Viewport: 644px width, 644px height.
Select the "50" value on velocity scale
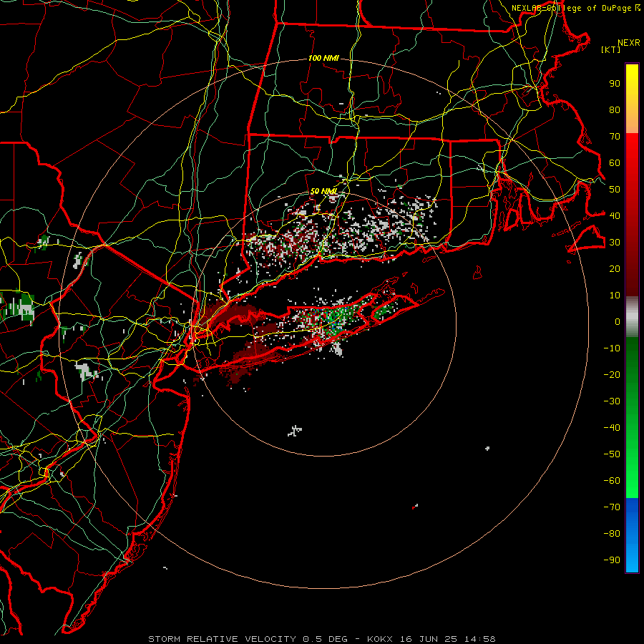tap(615, 190)
